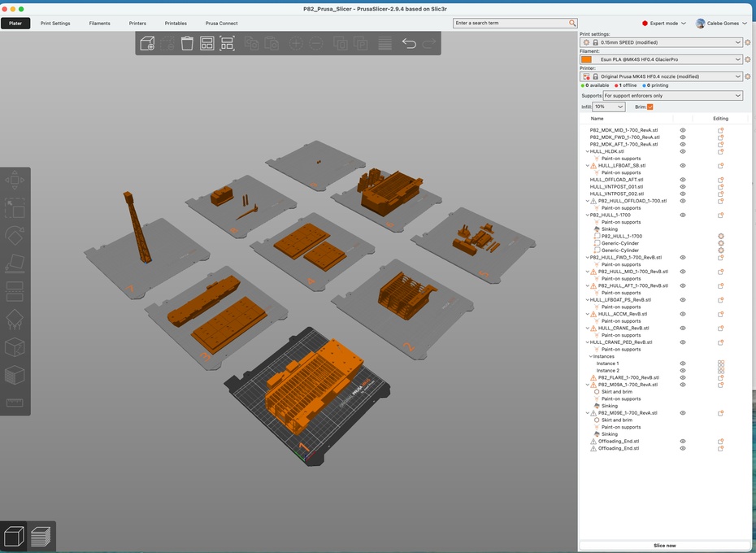Open the Infill percentage dropdown
This screenshot has width=756, height=553.
click(609, 107)
